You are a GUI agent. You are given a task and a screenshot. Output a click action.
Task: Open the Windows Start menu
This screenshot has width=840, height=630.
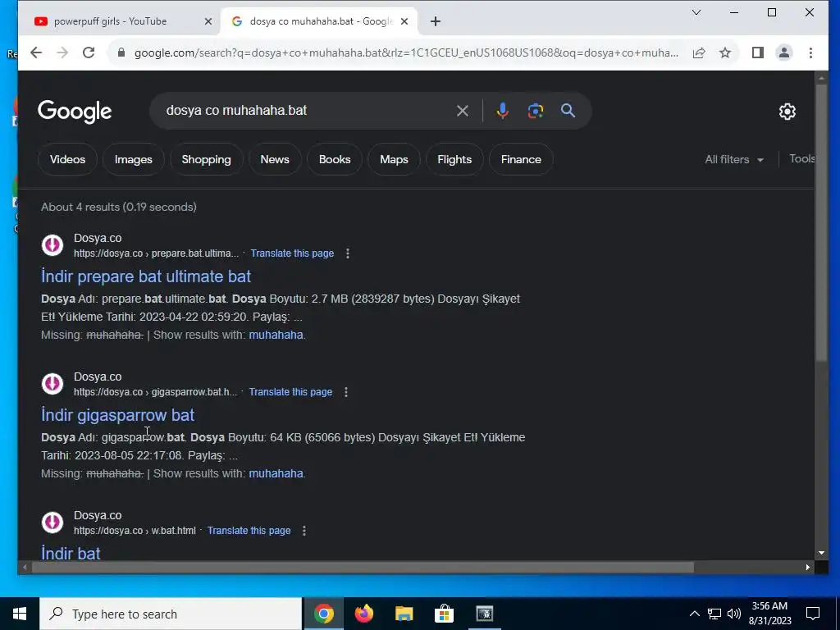pos(20,614)
